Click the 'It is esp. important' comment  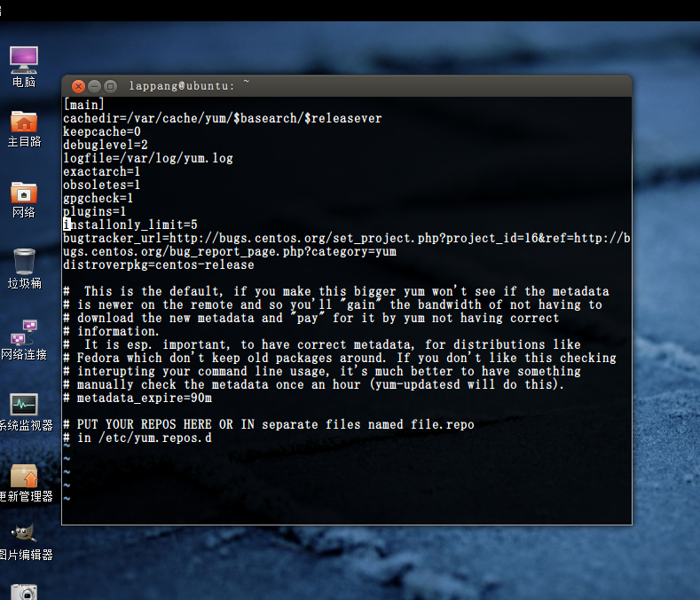coord(322,344)
